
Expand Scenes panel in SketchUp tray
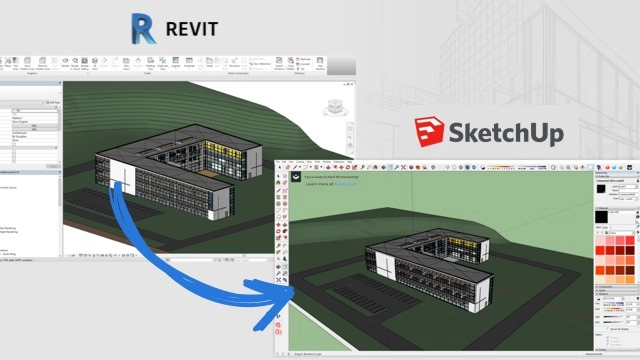pos(616,350)
